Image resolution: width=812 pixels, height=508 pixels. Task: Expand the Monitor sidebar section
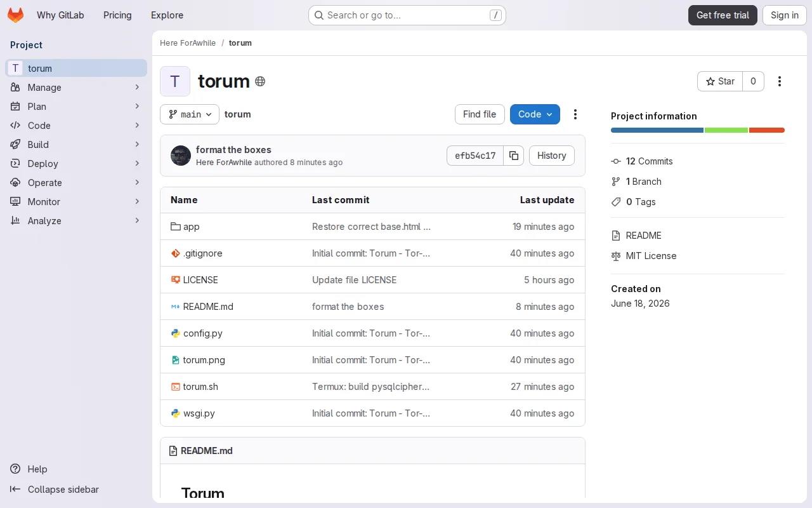[76, 201]
